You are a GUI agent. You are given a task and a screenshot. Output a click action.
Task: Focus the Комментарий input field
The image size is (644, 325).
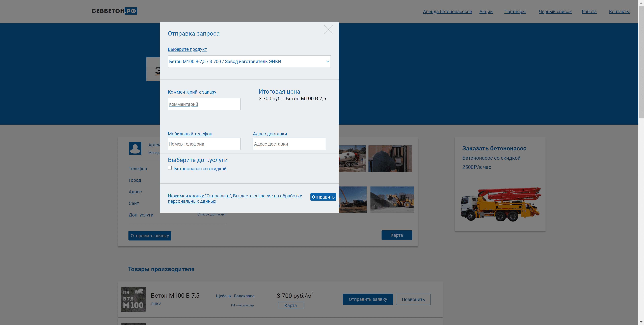[204, 104]
